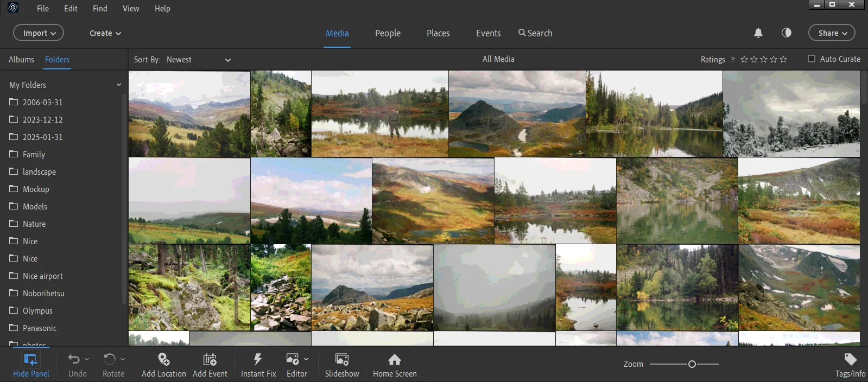Switch to the Places view tab
Image resolution: width=868 pixels, height=382 pixels.
pyautogui.click(x=438, y=33)
